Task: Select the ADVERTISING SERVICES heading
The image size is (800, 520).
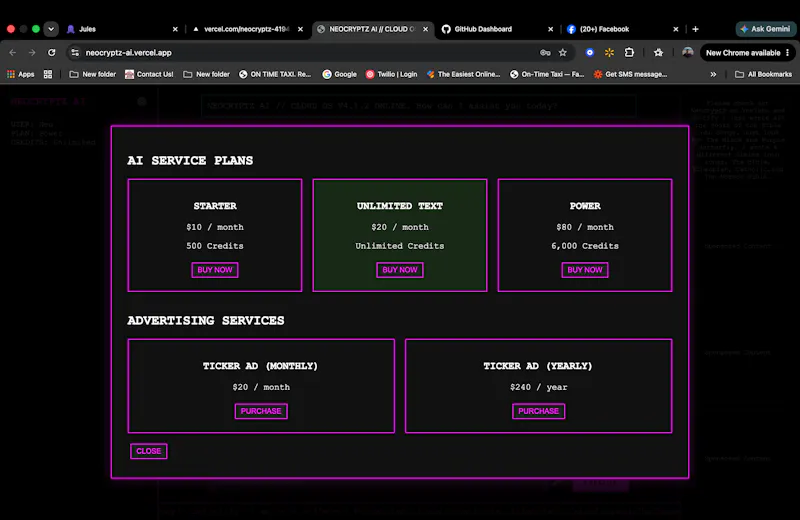Action: (x=206, y=320)
